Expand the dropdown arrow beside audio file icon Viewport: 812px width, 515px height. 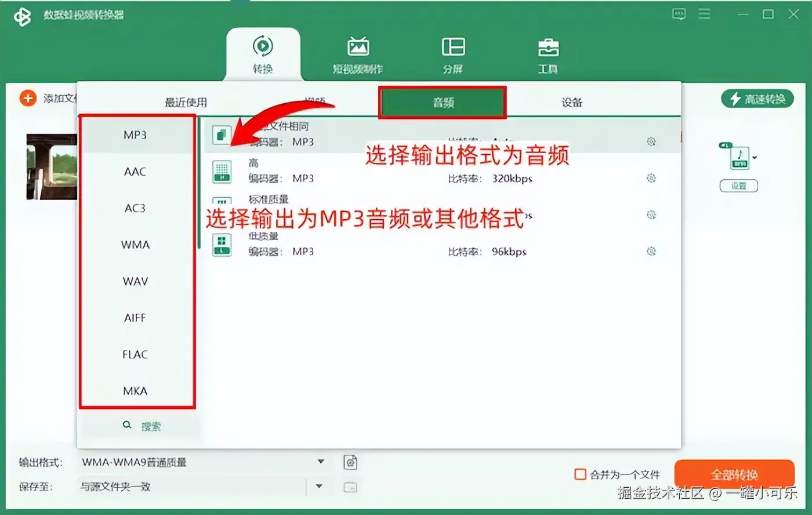coord(755,157)
